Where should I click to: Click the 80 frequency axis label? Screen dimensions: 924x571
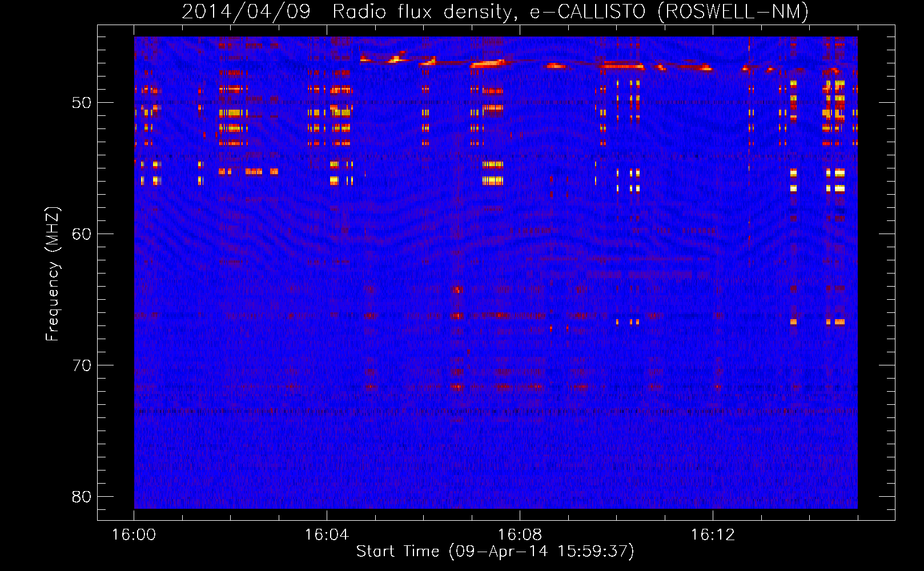click(x=82, y=497)
